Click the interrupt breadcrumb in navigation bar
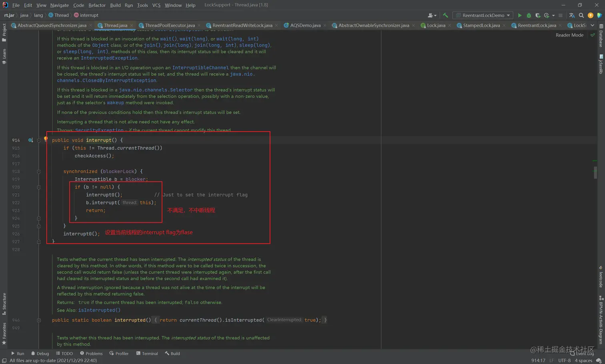The width and height of the screenshot is (605, 364). 86,15
